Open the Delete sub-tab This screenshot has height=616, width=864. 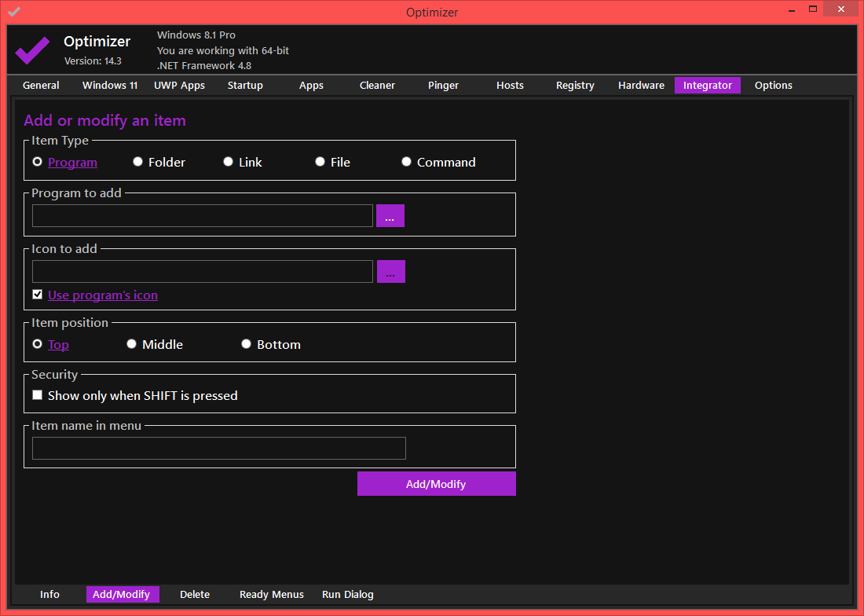(x=195, y=594)
